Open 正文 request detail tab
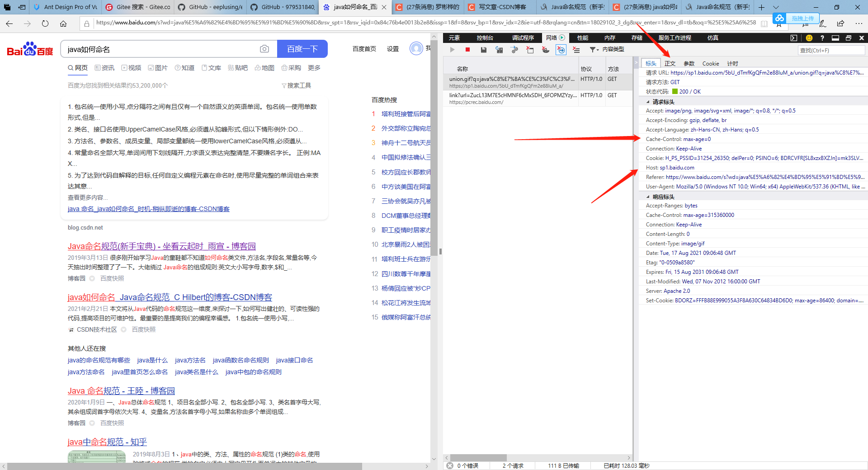The image size is (868, 470). (x=670, y=64)
